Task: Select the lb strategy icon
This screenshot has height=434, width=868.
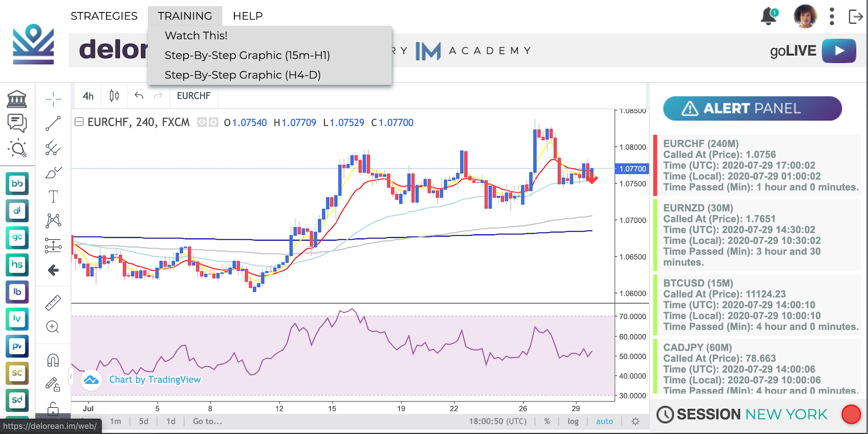Action: tap(17, 292)
